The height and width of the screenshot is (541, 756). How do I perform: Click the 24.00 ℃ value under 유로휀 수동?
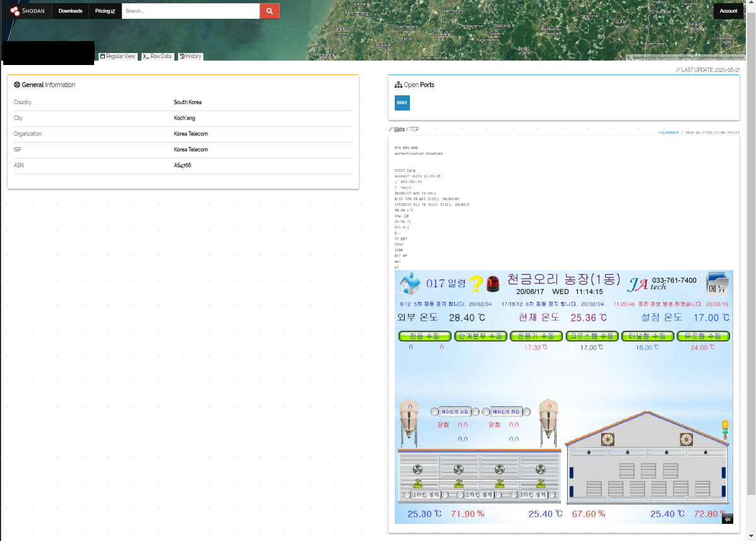(703, 347)
